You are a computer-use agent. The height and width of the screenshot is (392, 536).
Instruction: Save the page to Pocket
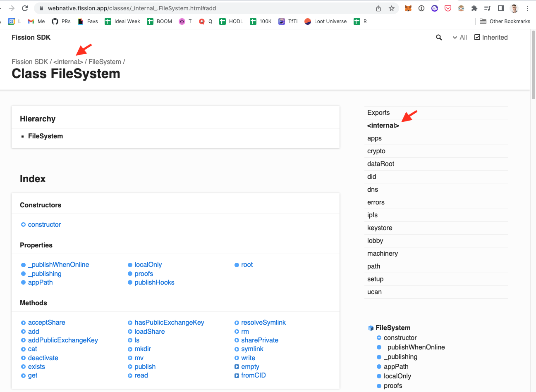coord(447,8)
